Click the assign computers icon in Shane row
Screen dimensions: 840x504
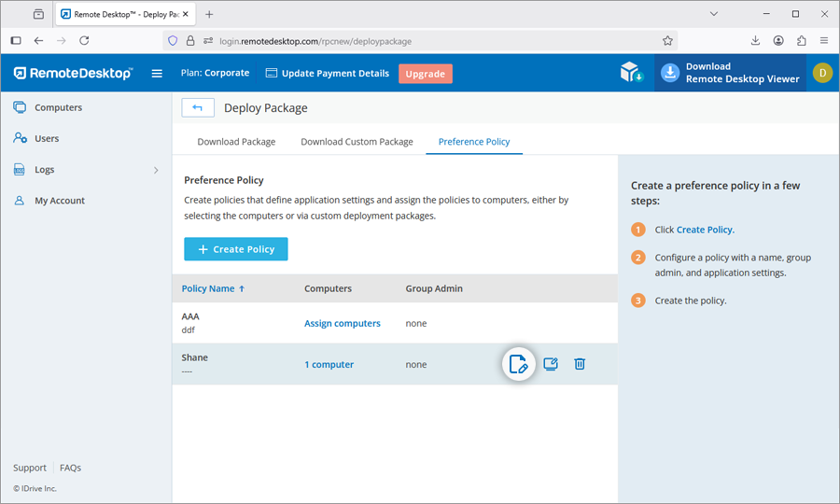click(x=551, y=364)
